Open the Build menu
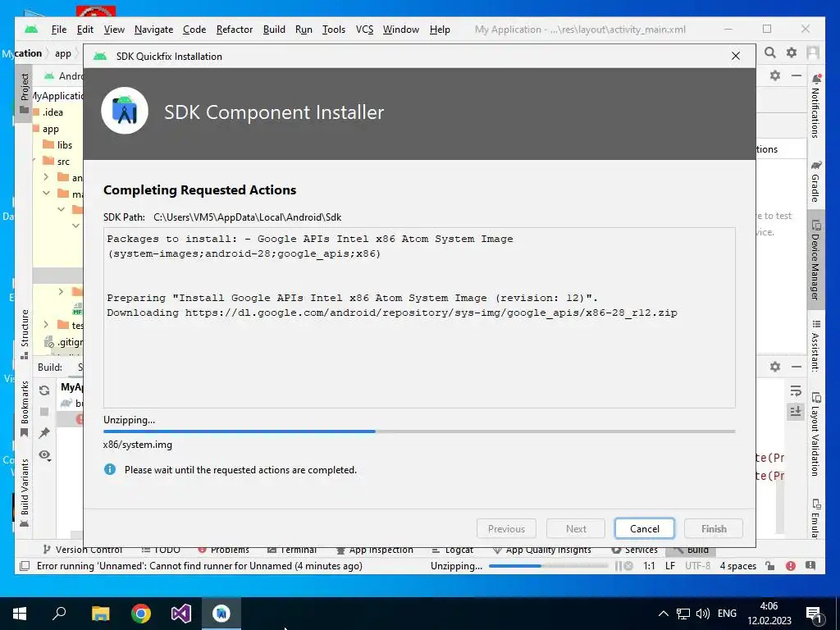The width and height of the screenshot is (840, 630). pyautogui.click(x=274, y=30)
